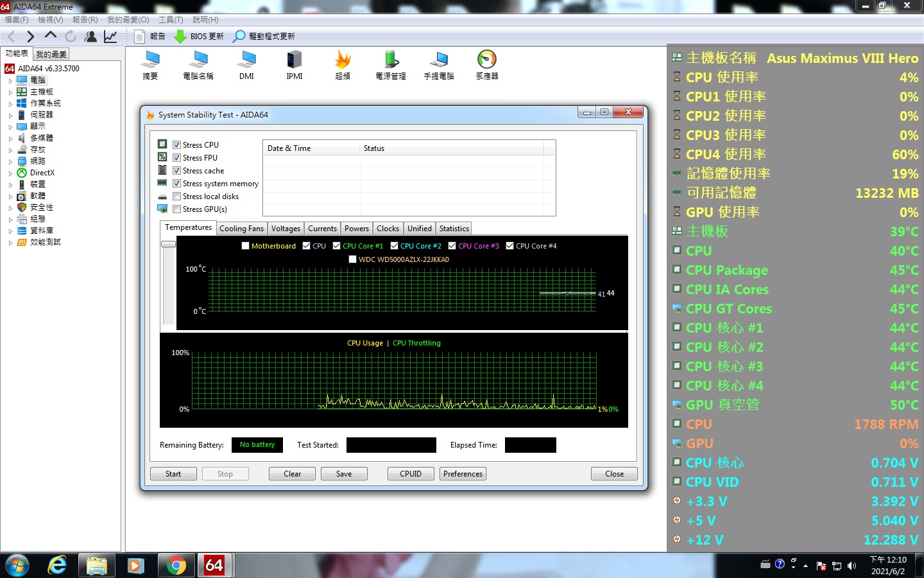Open the graph chart toolbar icon
Screen dimensions: 924x578
point(110,37)
